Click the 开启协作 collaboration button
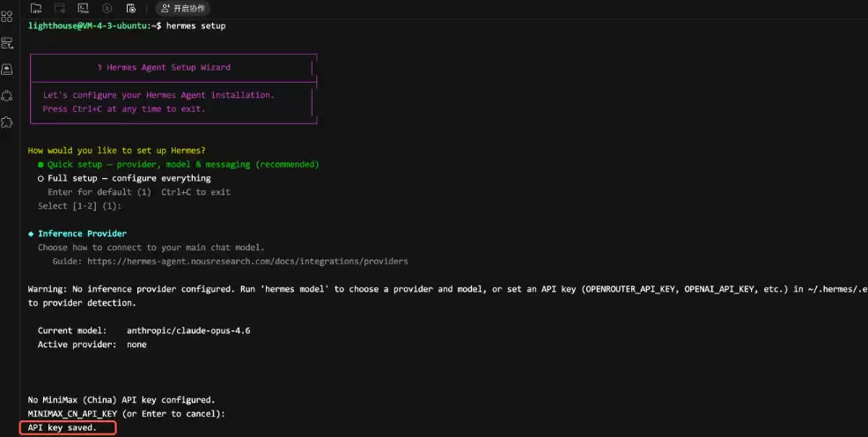 point(183,8)
